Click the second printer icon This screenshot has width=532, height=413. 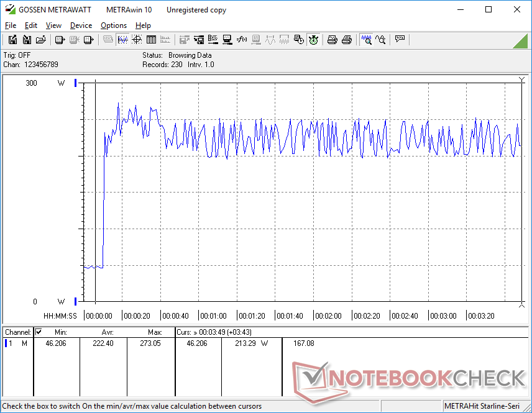click(346, 40)
